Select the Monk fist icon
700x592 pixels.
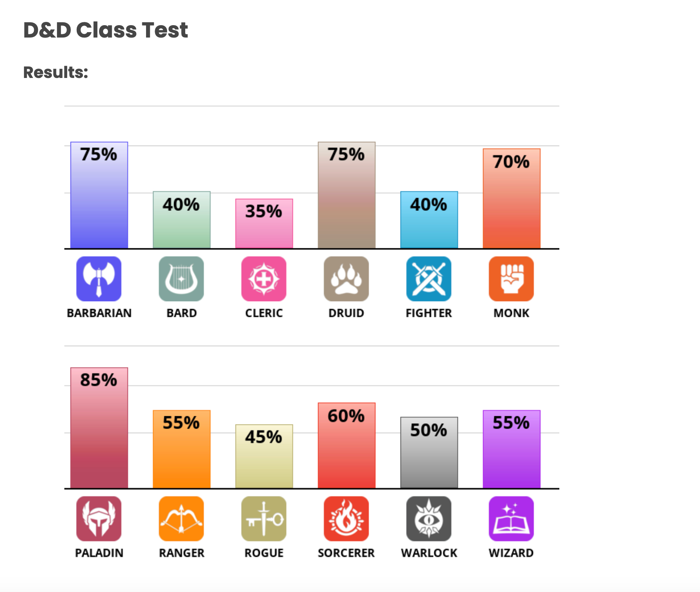pyautogui.click(x=511, y=279)
